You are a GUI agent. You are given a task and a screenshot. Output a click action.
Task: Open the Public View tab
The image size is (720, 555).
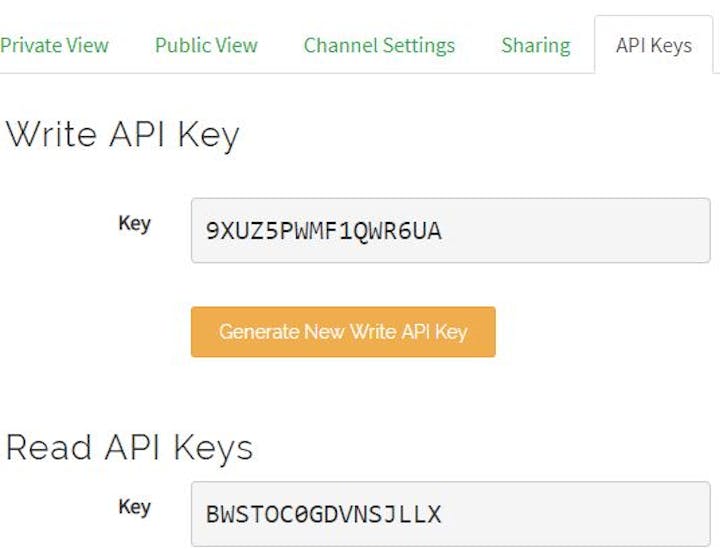click(x=206, y=45)
